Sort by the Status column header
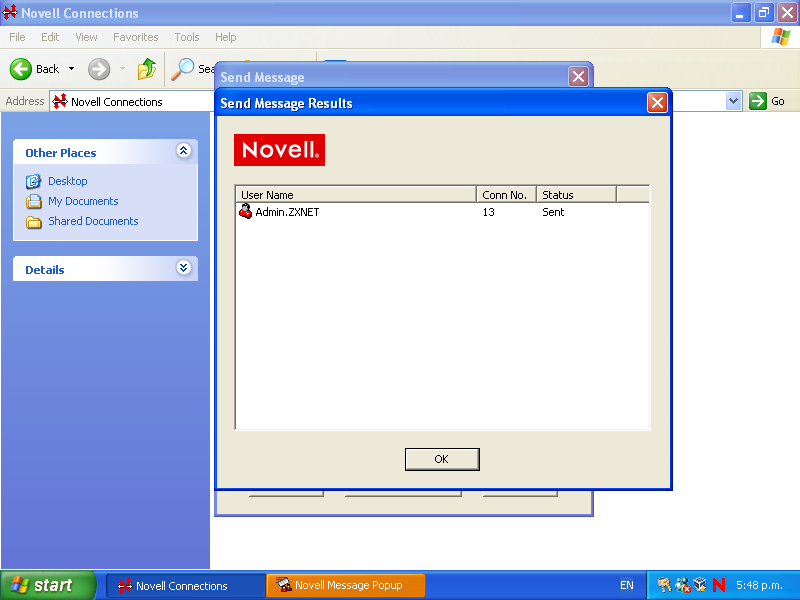 point(577,195)
